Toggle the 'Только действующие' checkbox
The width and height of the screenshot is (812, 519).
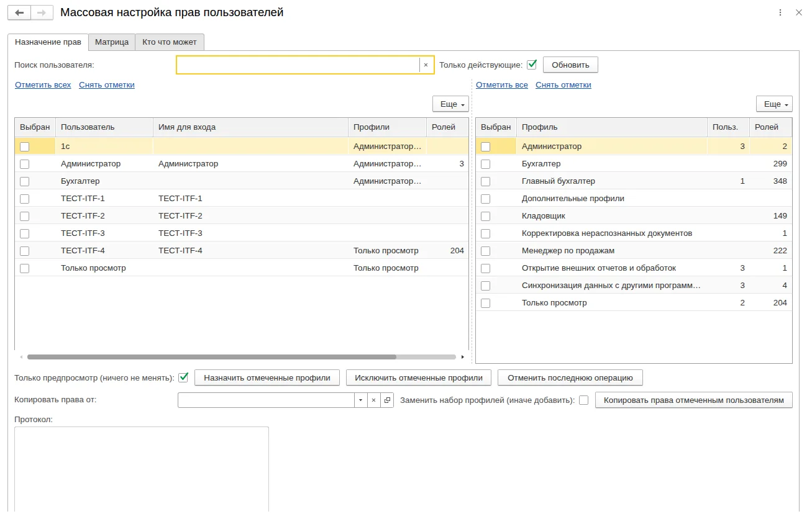[x=532, y=64]
